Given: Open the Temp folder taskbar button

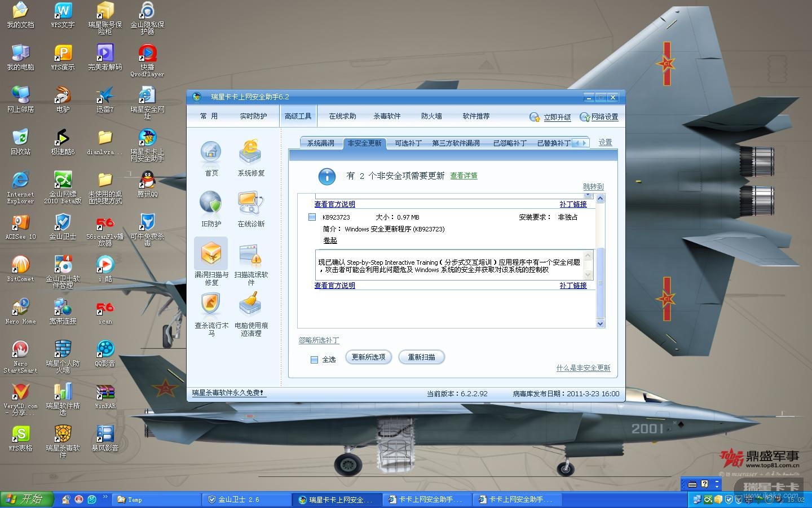Looking at the screenshot, I should click(157, 500).
